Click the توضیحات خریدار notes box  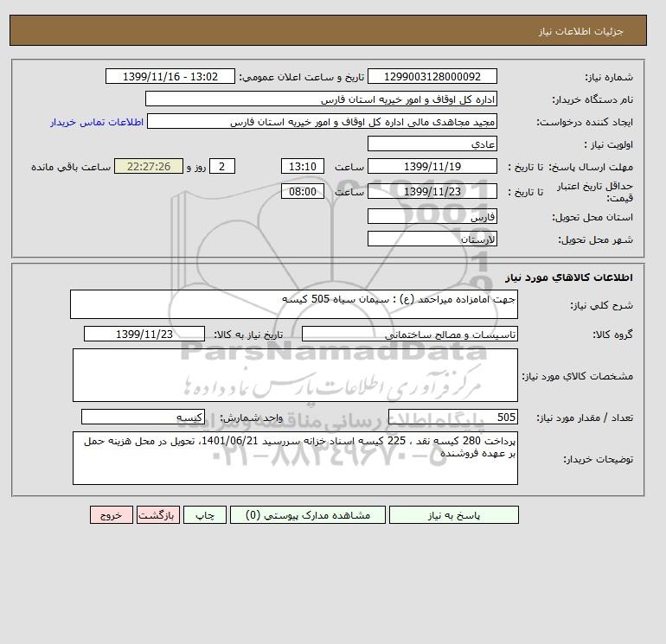point(295,458)
